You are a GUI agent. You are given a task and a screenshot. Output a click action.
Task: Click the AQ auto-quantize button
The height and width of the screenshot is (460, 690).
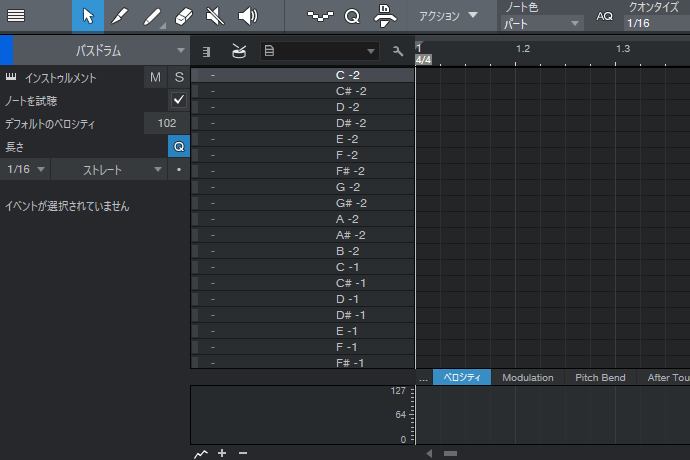[604, 16]
